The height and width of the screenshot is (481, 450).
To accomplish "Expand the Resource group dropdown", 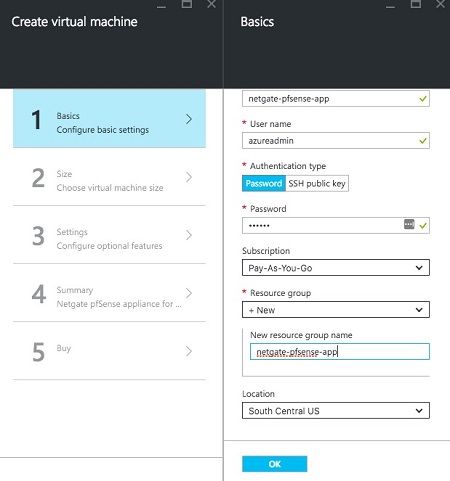I will 336,310.
